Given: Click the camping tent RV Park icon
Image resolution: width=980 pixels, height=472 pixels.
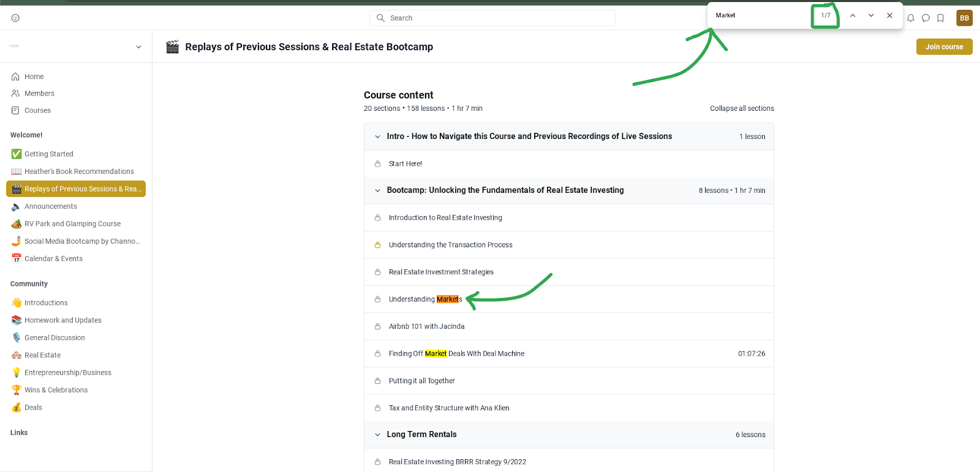Looking at the screenshot, I should pos(17,223).
